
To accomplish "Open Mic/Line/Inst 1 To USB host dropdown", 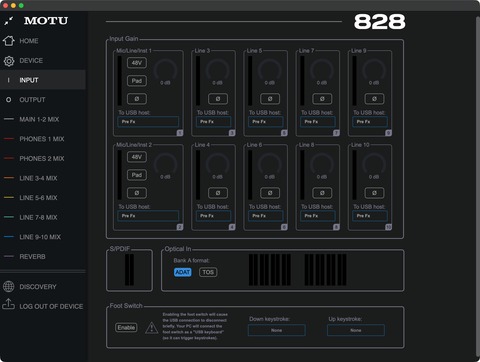I will coord(148,122).
